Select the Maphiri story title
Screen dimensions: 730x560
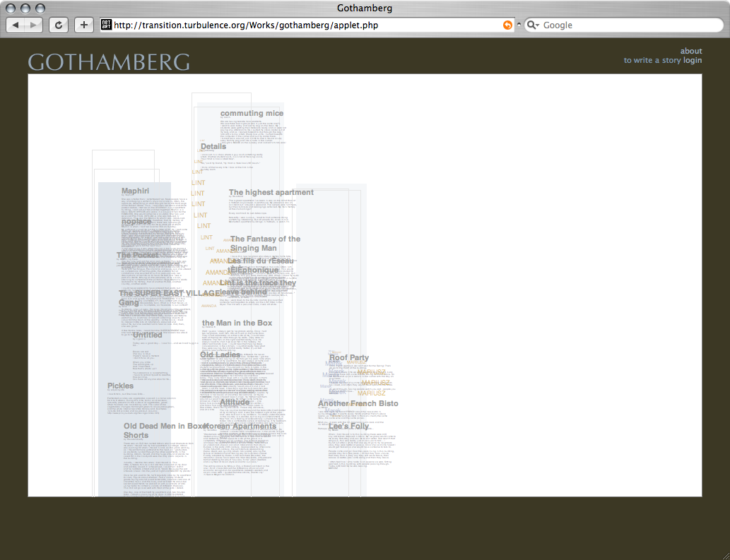(135, 191)
